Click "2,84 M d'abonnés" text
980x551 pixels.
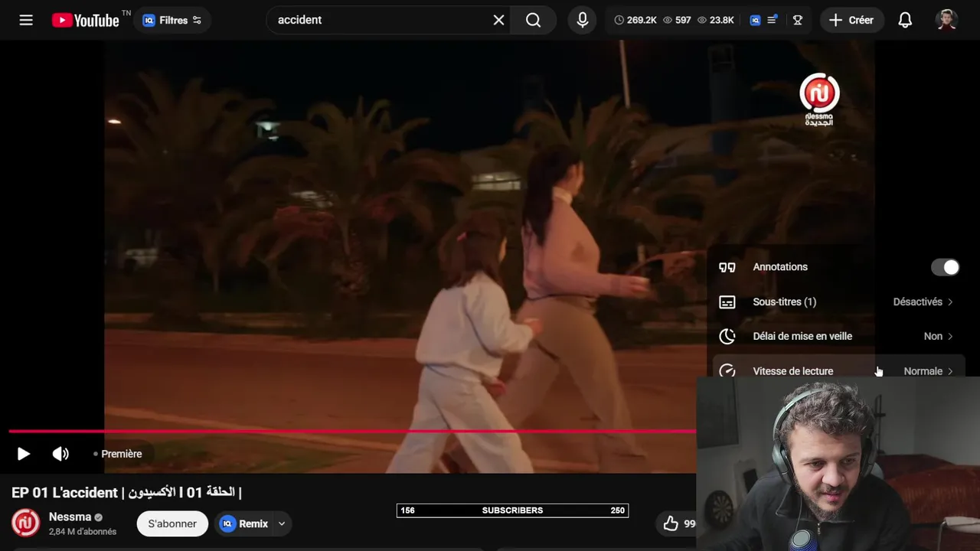[x=83, y=532]
